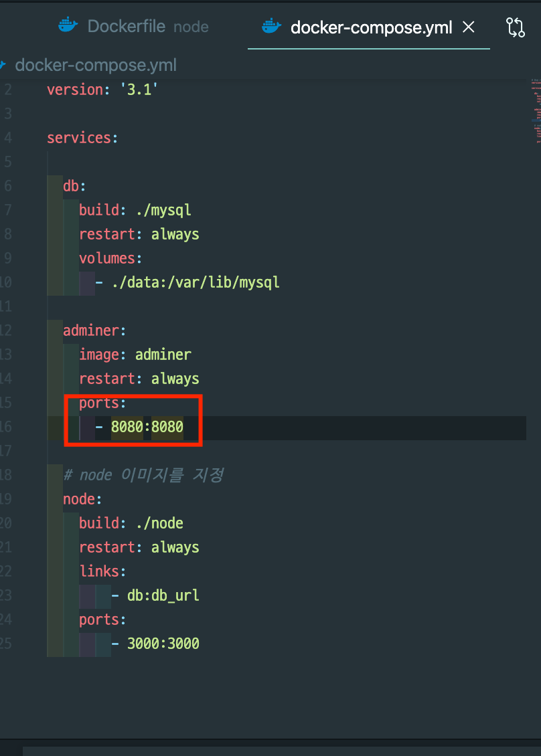Click the ports key under node
Screen dimensions: 541x756
click(x=99, y=620)
